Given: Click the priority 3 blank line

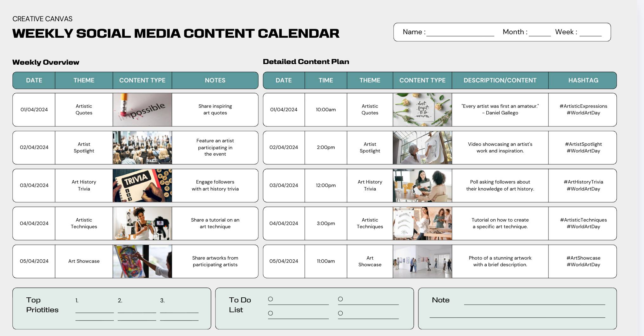Looking at the screenshot, I should pos(179,313).
